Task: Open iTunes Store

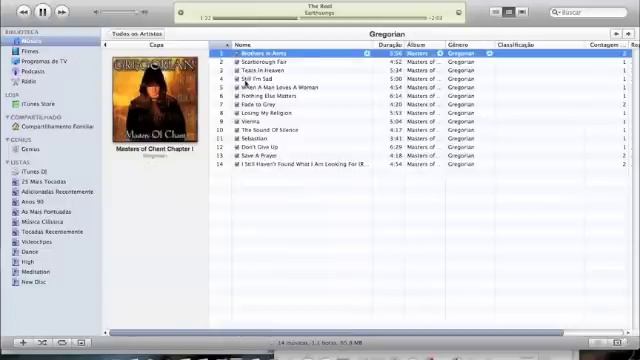Action: [x=38, y=104]
